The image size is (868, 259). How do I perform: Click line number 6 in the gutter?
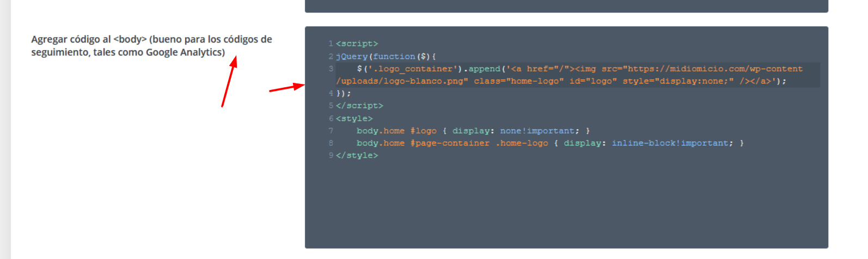[331, 118]
